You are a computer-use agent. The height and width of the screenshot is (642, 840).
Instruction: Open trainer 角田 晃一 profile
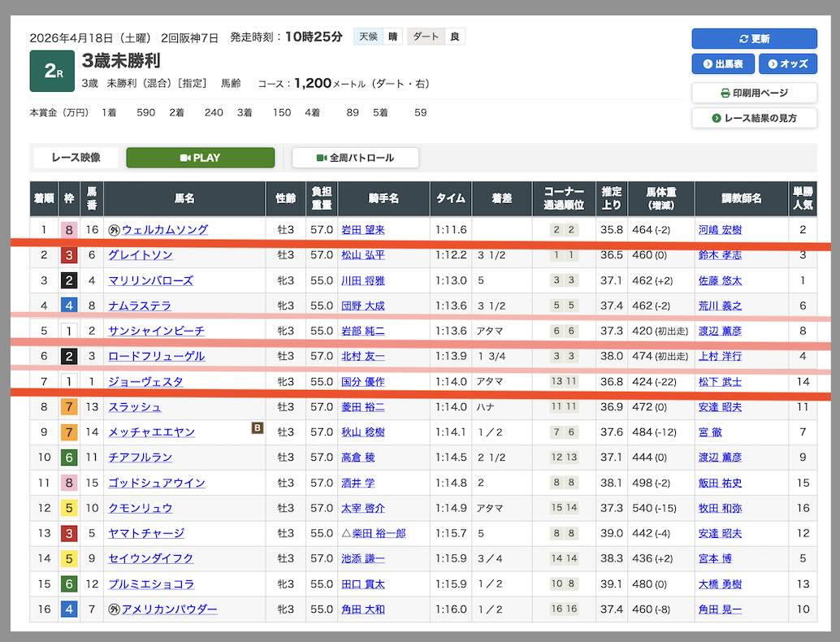click(x=720, y=609)
